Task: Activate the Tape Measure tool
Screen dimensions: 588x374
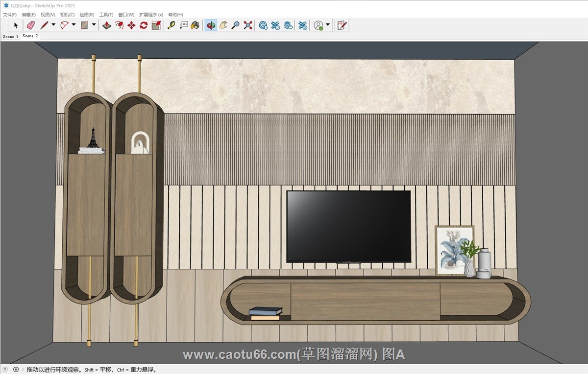Action: click(171, 25)
